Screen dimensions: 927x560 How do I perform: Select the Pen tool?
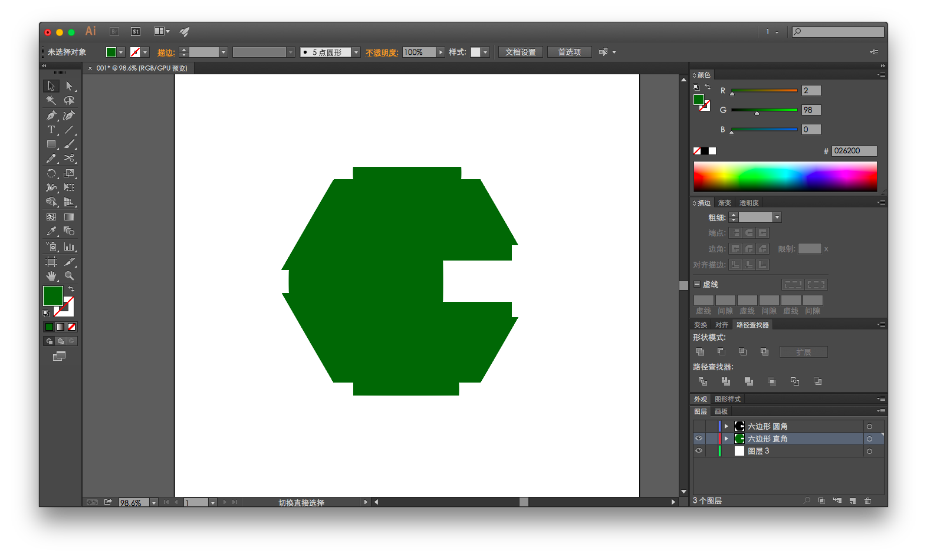[51, 116]
